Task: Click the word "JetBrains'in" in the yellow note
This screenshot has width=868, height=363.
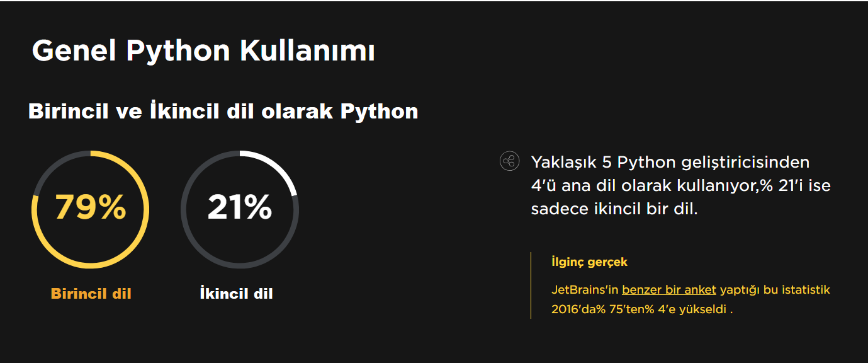Action: tap(585, 290)
